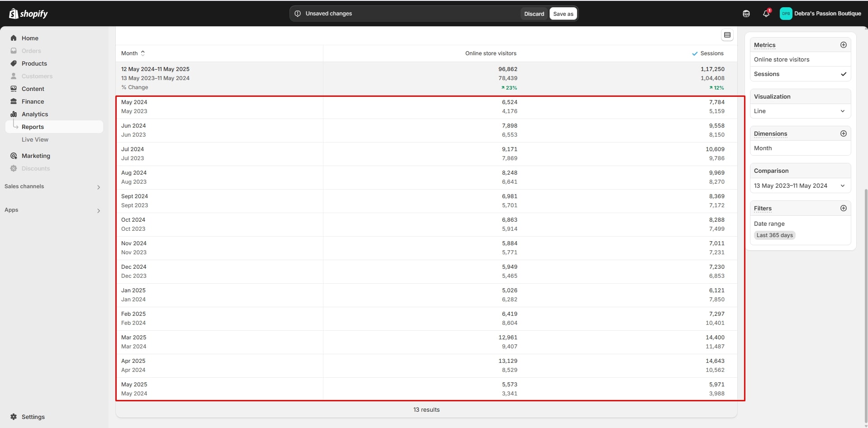The image size is (868, 428).
Task: Go to Products in the sidebar
Action: (x=34, y=64)
